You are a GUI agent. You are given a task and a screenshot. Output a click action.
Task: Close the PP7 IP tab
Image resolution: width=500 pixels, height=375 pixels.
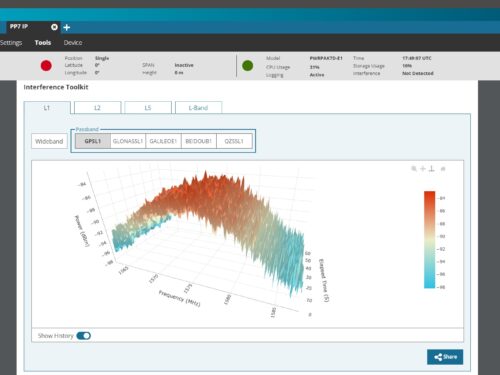point(54,27)
